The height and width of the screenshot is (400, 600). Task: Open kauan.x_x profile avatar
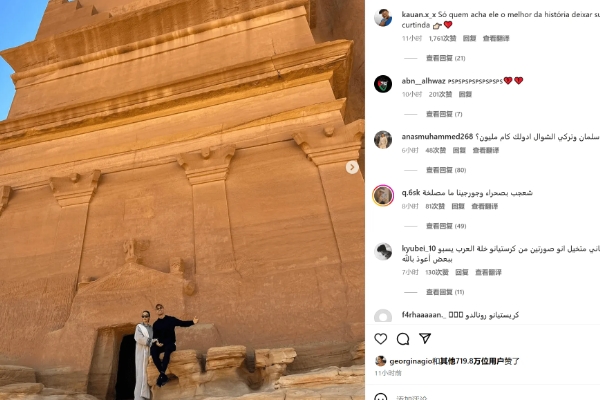tap(383, 18)
